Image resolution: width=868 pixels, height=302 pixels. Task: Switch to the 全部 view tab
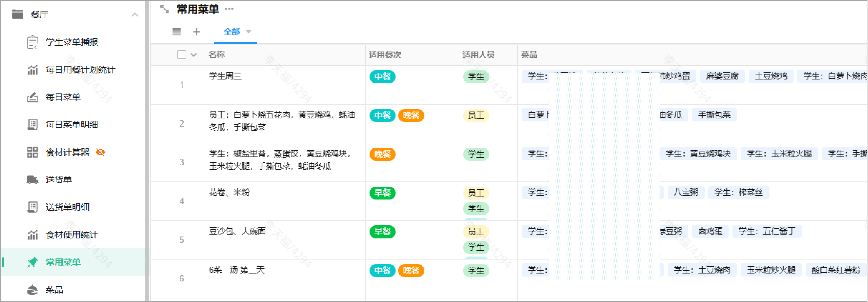[232, 32]
